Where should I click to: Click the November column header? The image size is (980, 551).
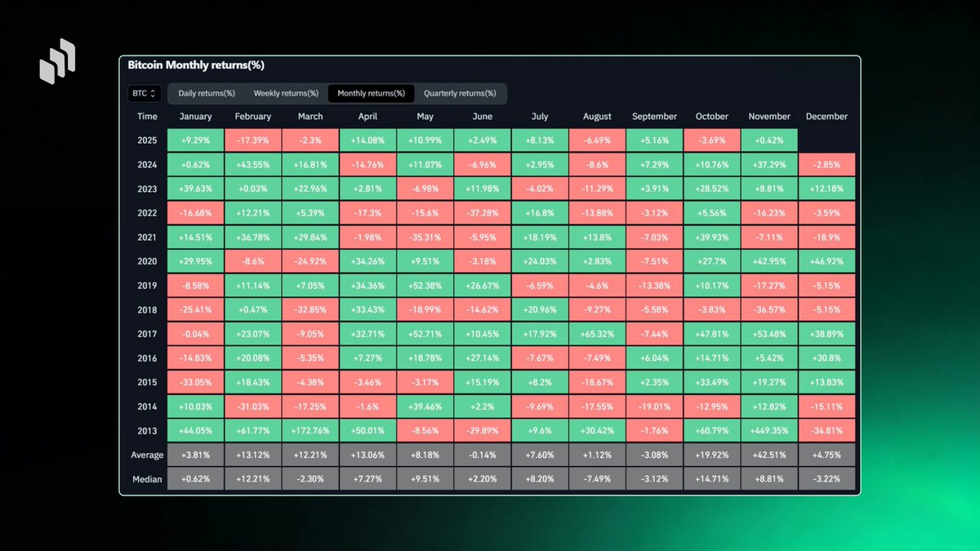769,117
